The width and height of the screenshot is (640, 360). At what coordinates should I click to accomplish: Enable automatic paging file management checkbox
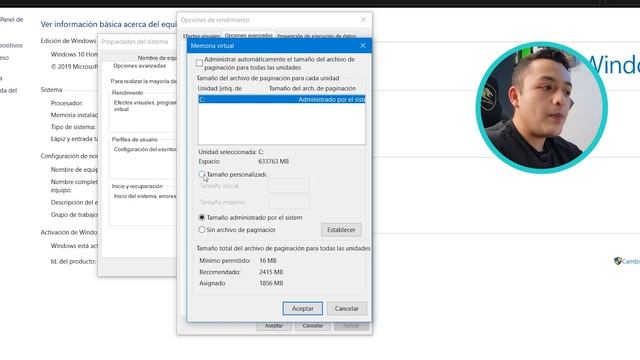199,63
